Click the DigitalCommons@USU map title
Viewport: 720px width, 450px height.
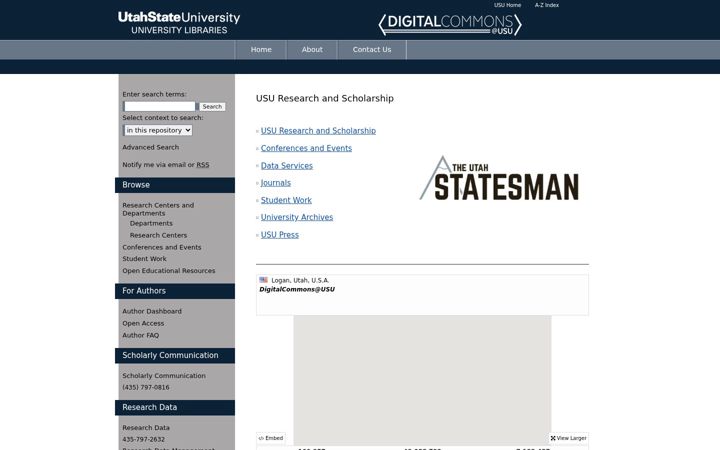tap(297, 289)
